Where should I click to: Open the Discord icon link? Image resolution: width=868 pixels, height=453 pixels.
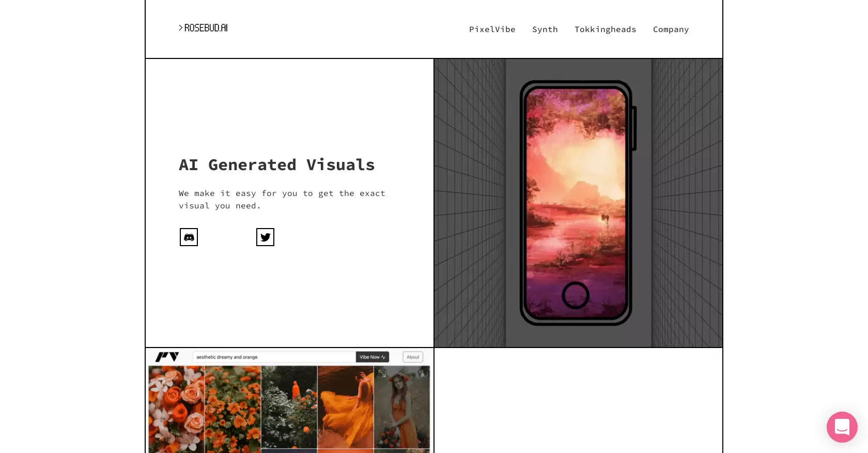click(x=189, y=237)
